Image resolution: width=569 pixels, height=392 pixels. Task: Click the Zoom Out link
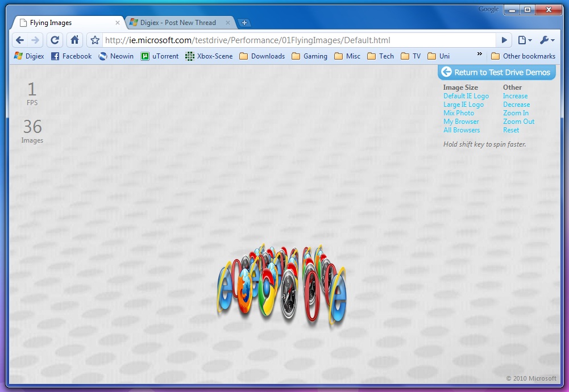click(x=518, y=122)
